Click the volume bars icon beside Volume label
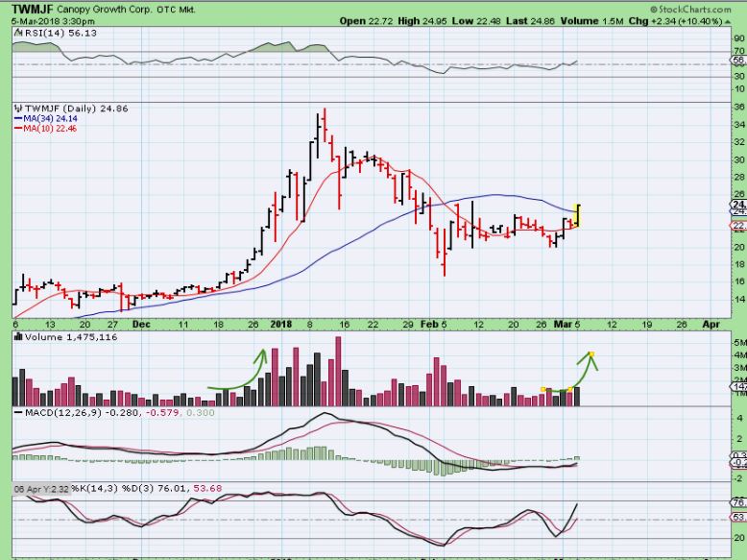 [18, 337]
